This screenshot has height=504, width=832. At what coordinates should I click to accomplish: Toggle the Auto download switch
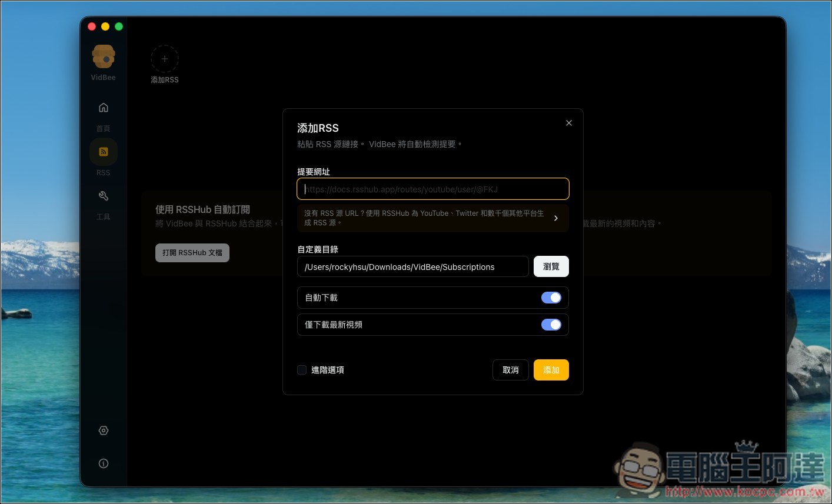pos(551,298)
